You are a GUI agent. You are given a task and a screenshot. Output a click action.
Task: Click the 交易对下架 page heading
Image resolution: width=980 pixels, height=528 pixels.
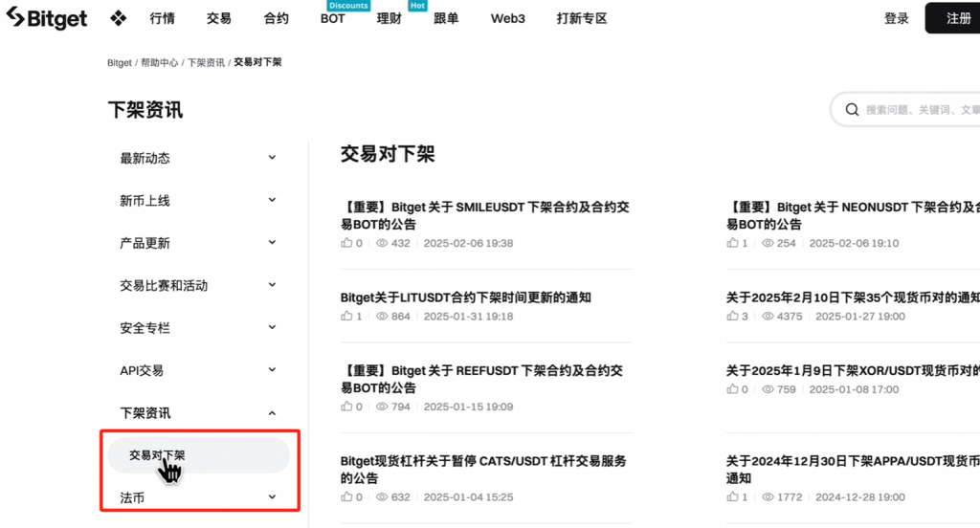(388, 154)
